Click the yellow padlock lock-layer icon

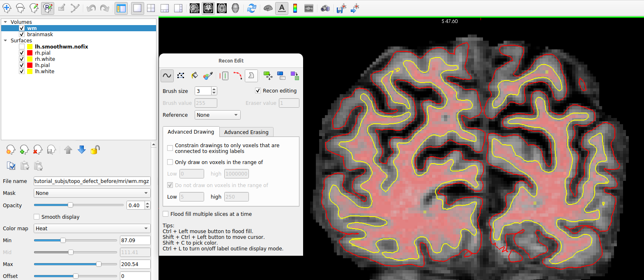pos(95,150)
